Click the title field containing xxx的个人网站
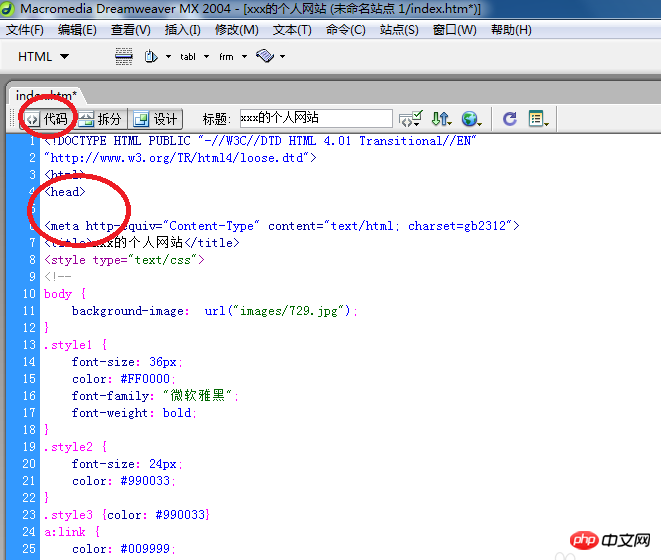 (316, 118)
